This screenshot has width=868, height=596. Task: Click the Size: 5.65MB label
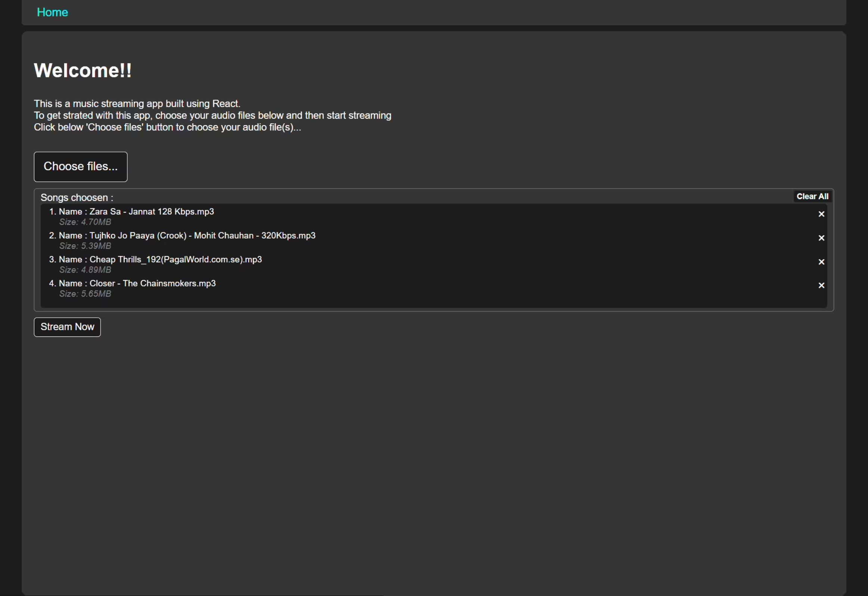[x=85, y=294]
